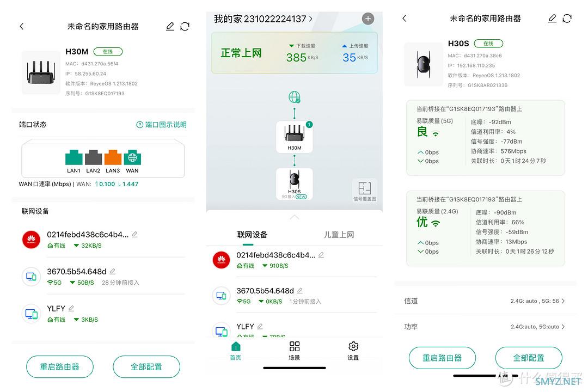Open the 信号覆盖图 signal coverage map
This screenshot has width=588, height=392.
364,191
